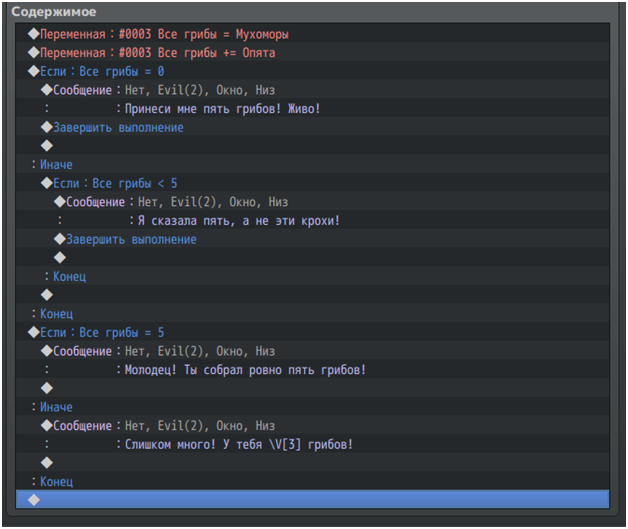Image resolution: width=628 pixels, height=529 pixels.
Task: Click the diamond icon before 'Если: Все грибы < 5'
Action: tap(46, 184)
